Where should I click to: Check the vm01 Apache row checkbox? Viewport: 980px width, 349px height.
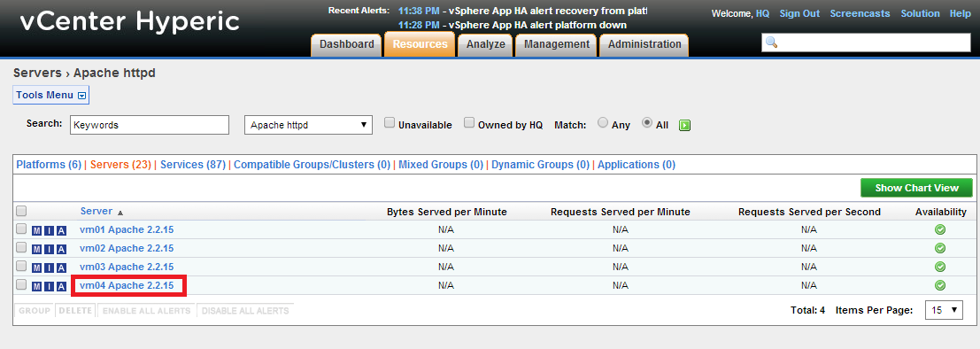coord(21,229)
